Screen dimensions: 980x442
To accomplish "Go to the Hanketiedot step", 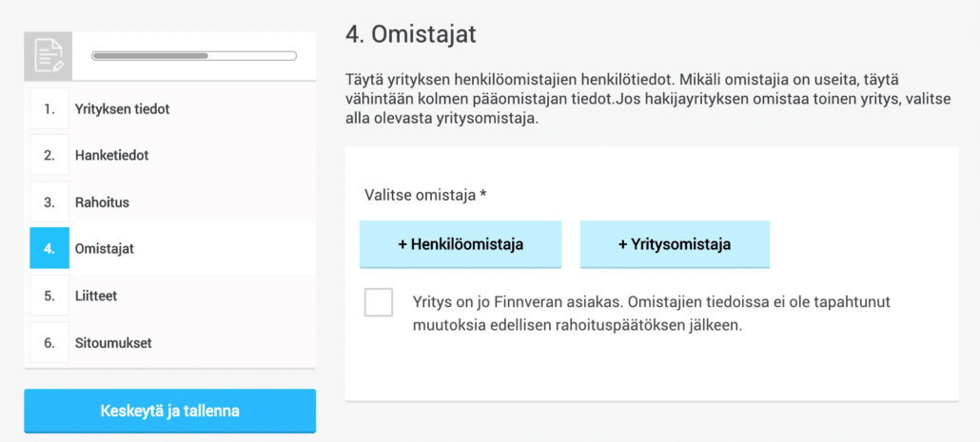I will pos(112,156).
